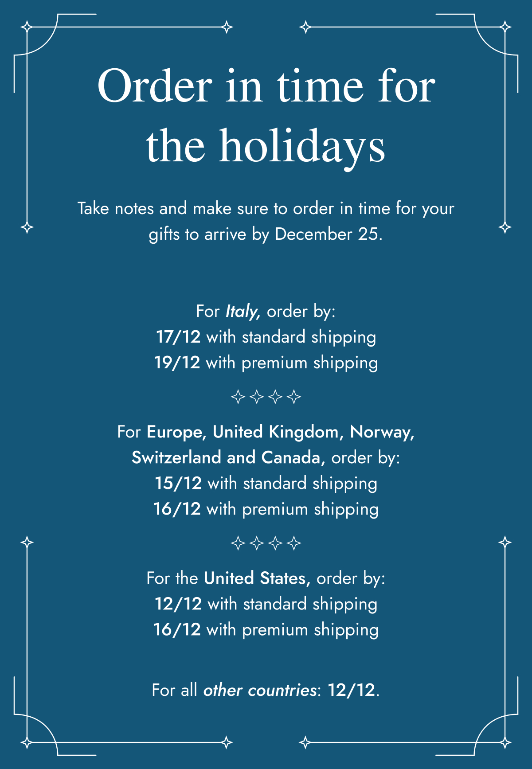Click the December 25 intro paragraph
This screenshot has width=532, height=769.
[266, 221]
